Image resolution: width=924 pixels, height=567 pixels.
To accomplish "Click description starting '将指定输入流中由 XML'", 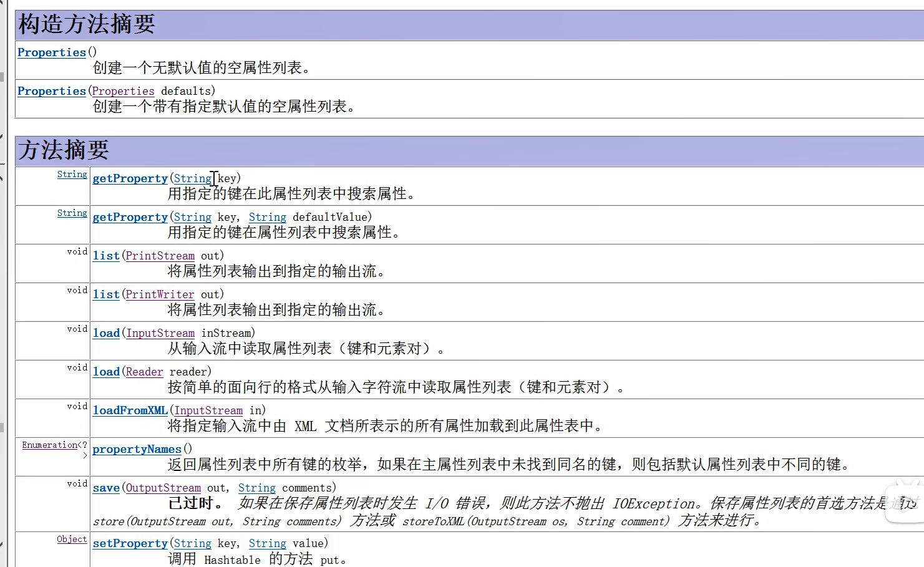I will (386, 426).
